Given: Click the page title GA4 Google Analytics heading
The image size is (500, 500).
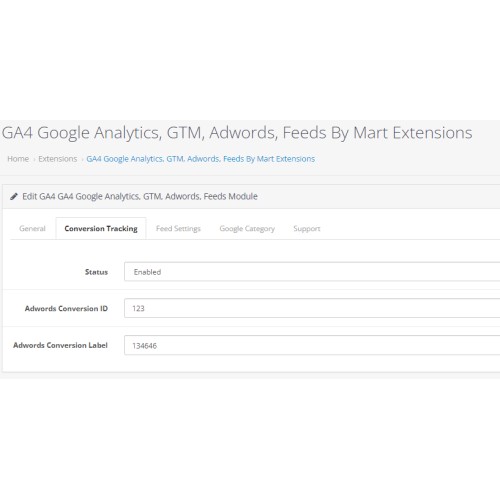Looking at the screenshot, I should 237,133.
